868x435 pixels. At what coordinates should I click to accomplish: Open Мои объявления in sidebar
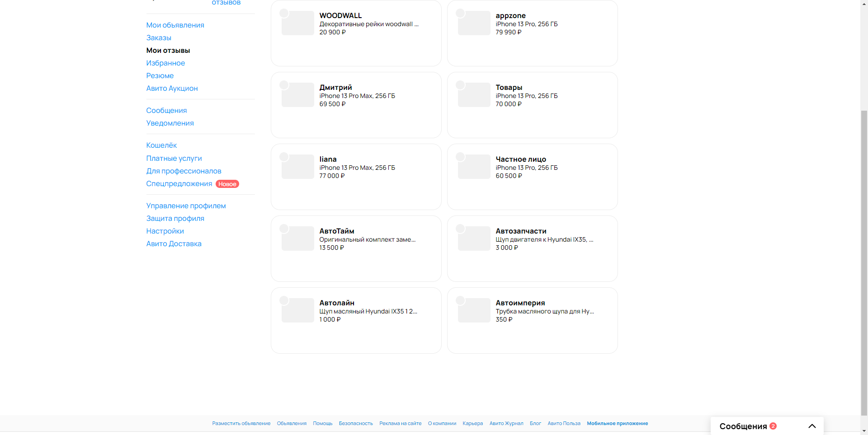click(x=175, y=25)
